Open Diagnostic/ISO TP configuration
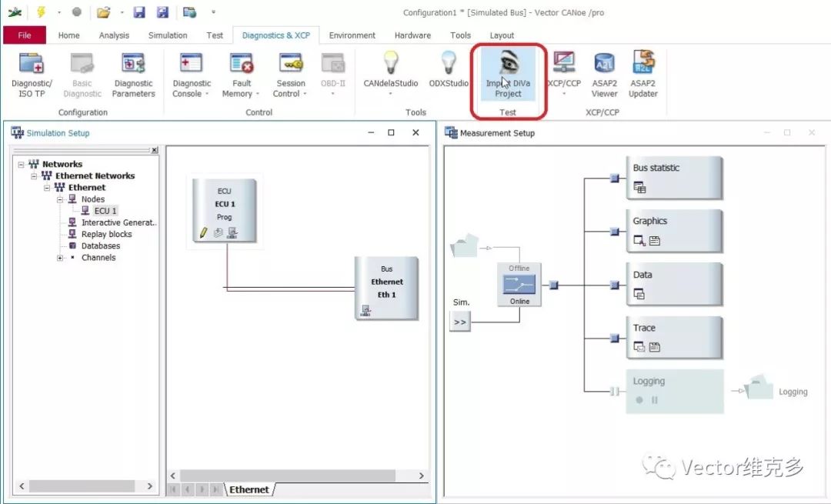This screenshot has width=831, height=504. (x=32, y=75)
